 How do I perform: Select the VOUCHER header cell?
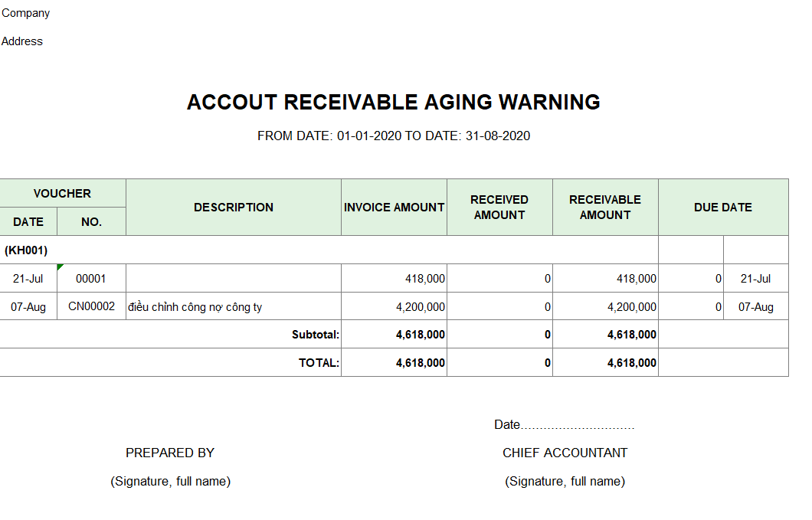pyautogui.click(x=62, y=193)
